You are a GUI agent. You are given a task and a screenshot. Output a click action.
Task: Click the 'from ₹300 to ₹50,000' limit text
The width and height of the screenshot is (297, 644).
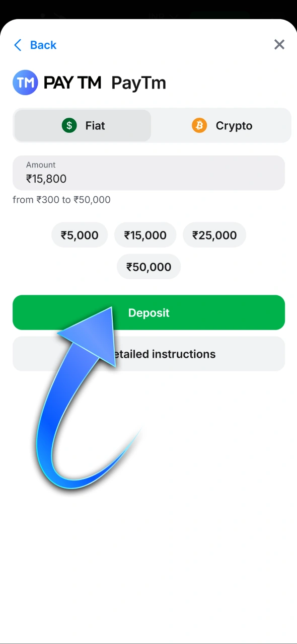click(x=61, y=200)
